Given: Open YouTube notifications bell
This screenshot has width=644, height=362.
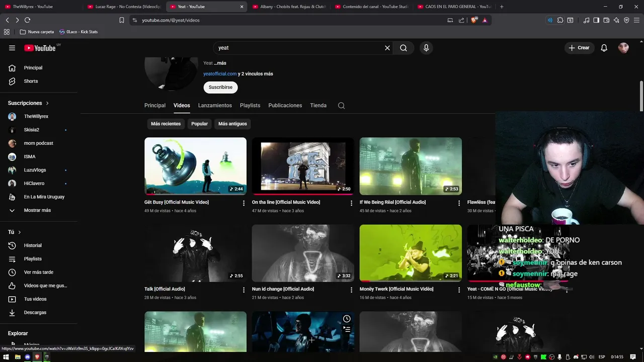Looking at the screenshot, I should click(x=604, y=48).
